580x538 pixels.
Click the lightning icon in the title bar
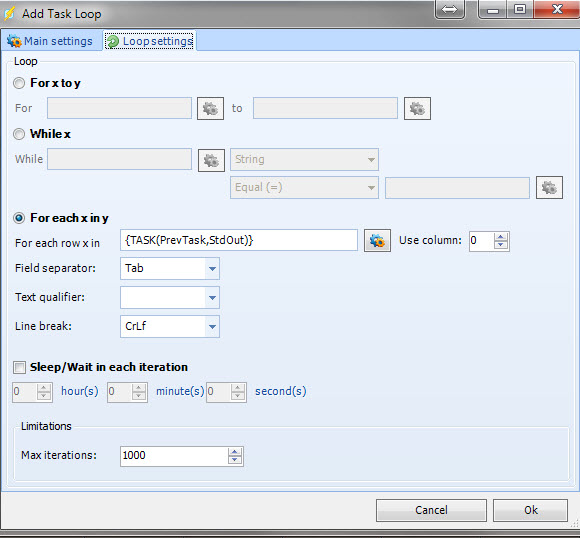tap(9, 13)
